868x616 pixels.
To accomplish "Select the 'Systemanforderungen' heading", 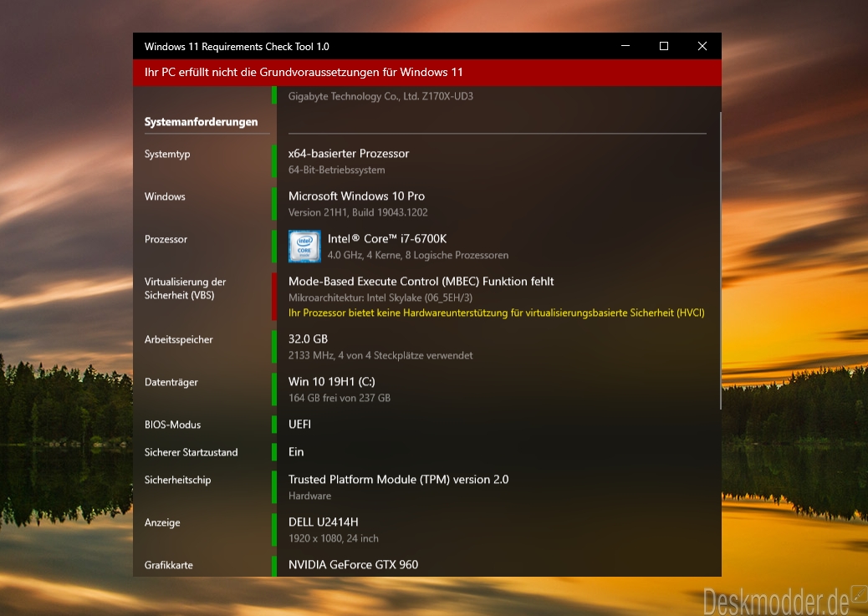I will [x=201, y=122].
